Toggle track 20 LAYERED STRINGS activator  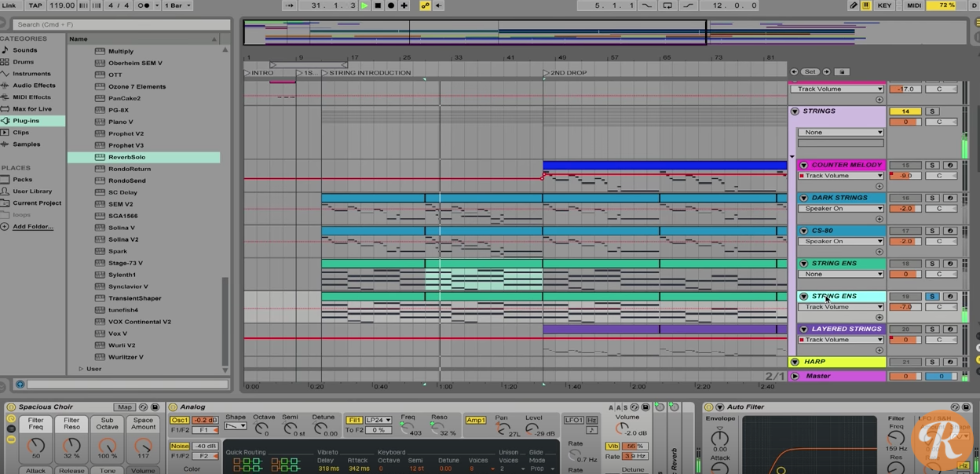coord(905,330)
